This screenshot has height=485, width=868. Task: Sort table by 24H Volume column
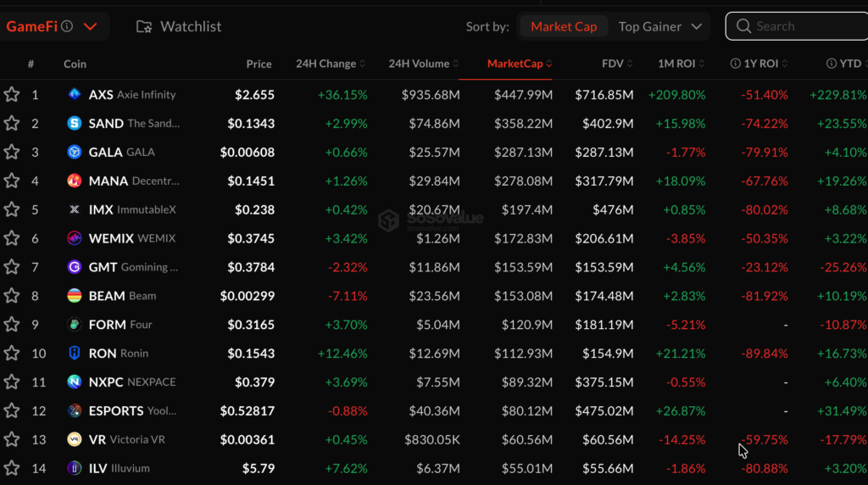[x=425, y=64]
